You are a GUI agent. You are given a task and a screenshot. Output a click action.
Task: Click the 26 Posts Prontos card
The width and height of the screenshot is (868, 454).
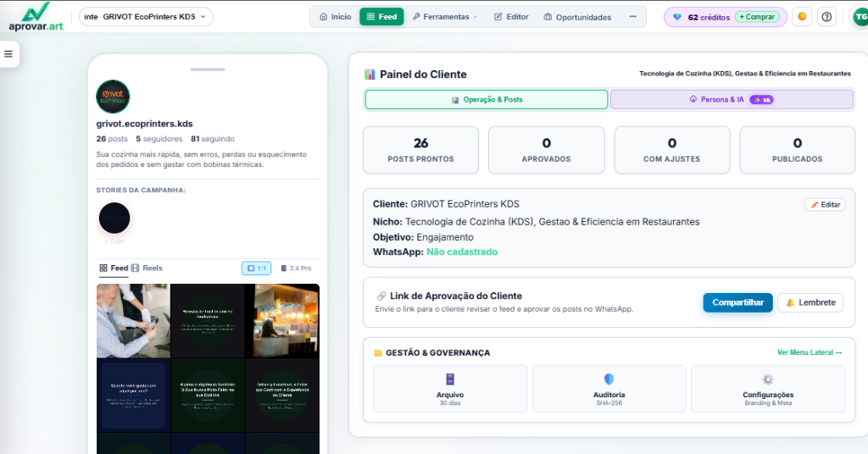[x=420, y=150]
